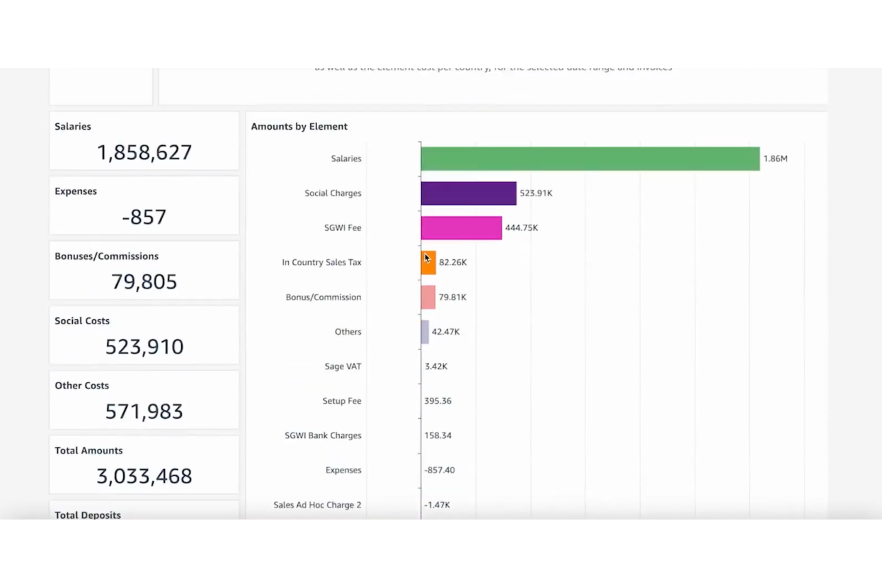Click the pink Bonus/Commission bar
Viewport: 882px width, 588px height.
tap(428, 297)
